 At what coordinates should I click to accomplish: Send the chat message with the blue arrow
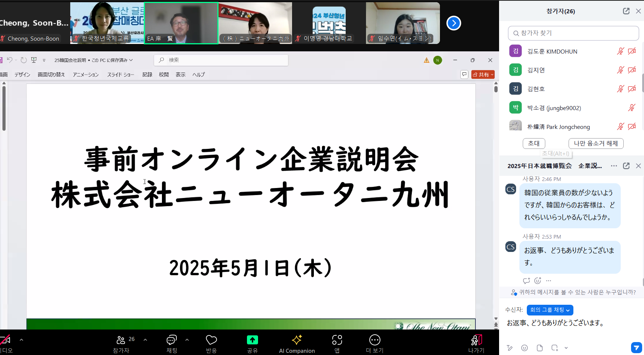[x=636, y=348]
